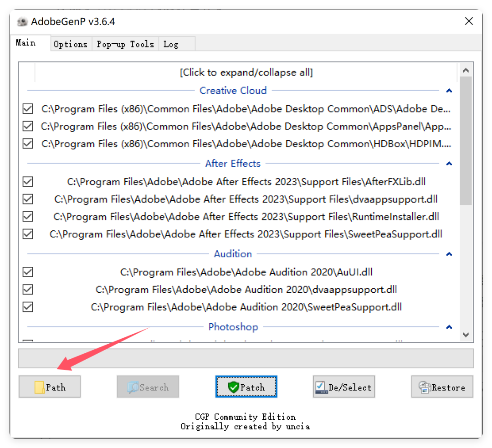This screenshot has height=448, width=492.
Task: Uncheck the ADS\Adobe De... path checkbox
Action: coord(28,109)
